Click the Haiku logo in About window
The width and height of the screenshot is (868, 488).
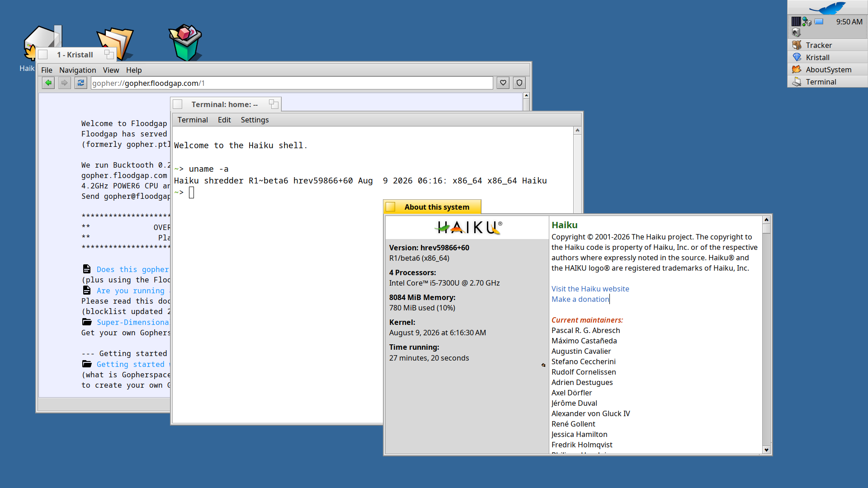[x=468, y=227]
